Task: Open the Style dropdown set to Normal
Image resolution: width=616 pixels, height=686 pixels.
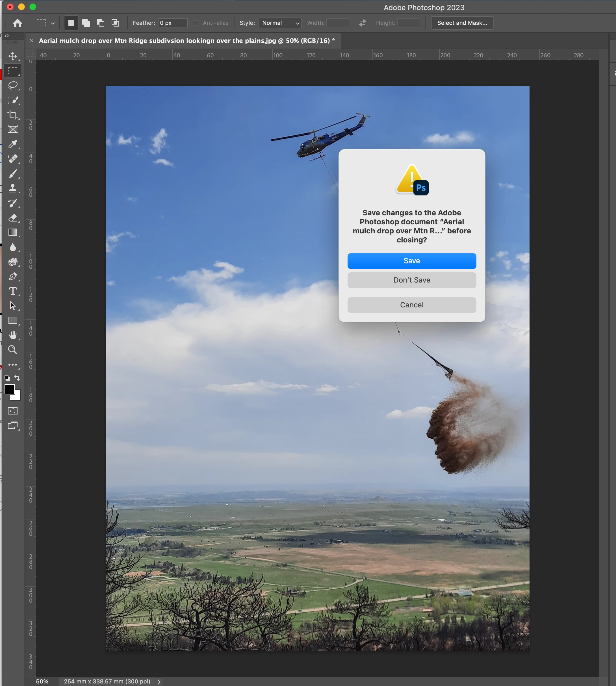Action: tap(279, 23)
